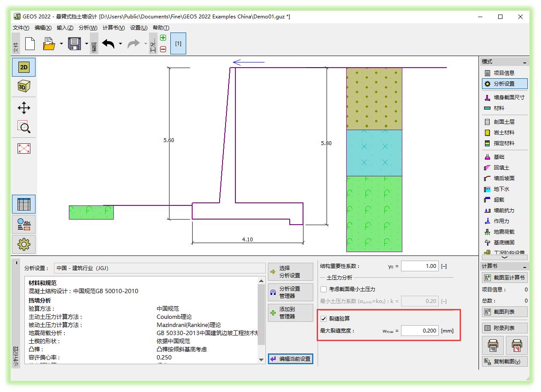541x392 pixels.
Task: Expand more items in the mode list
Action: click(504, 257)
